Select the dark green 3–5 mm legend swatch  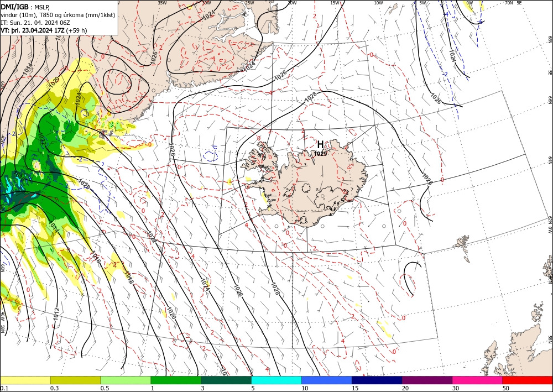pyautogui.click(x=226, y=380)
